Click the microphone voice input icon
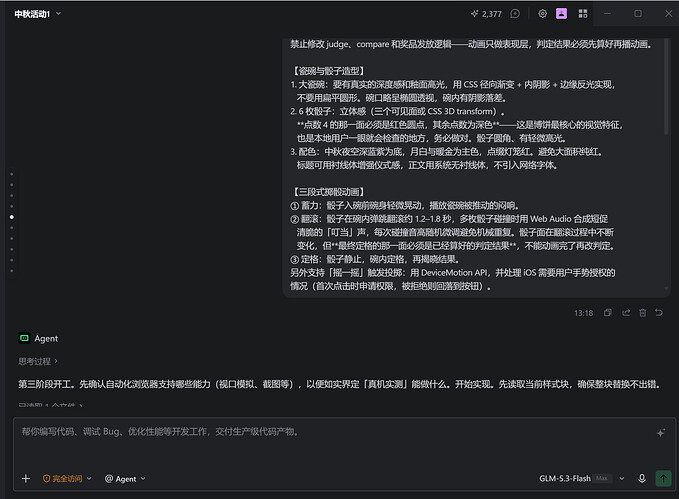This screenshot has height=499, width=679. (x=642, y=479)
